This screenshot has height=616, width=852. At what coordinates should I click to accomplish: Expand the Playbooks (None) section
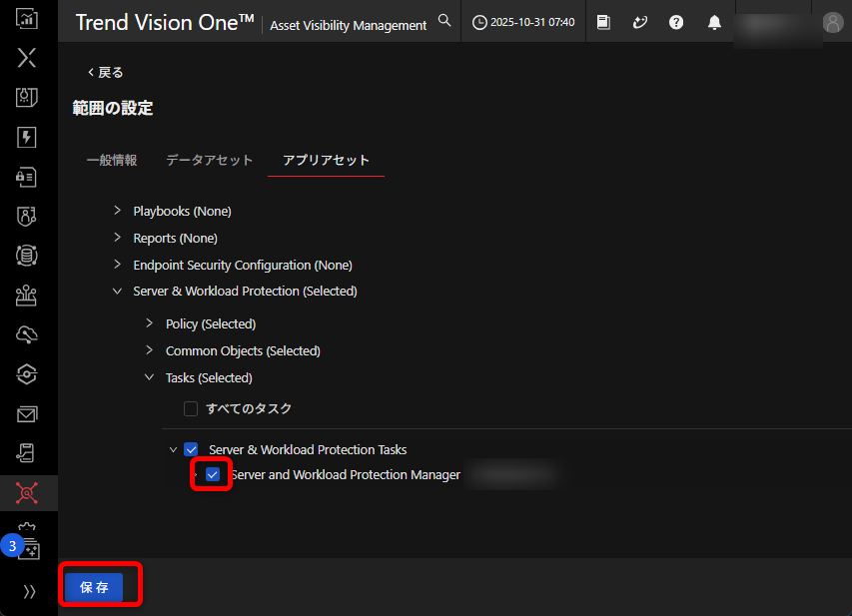coord(117,211)
